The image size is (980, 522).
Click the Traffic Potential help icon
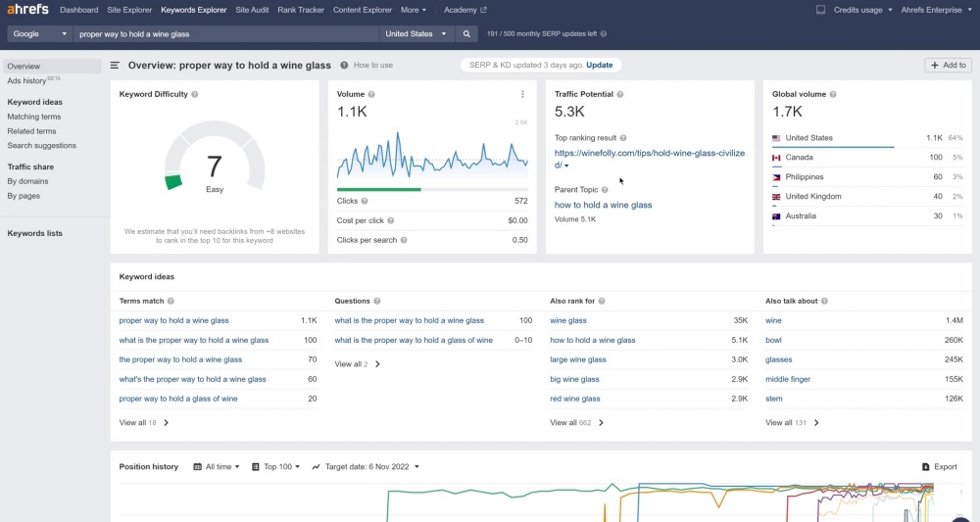(x=621, y=95)
